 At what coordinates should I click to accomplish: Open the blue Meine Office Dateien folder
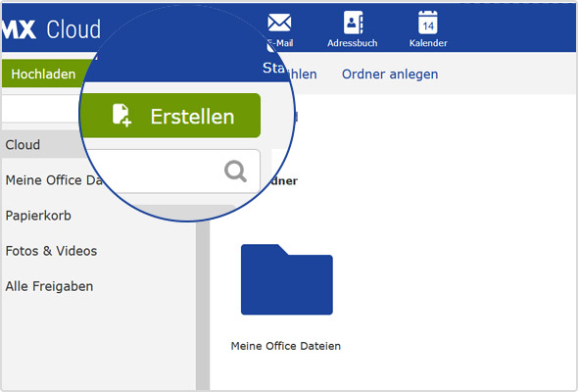tap(287, 279)
